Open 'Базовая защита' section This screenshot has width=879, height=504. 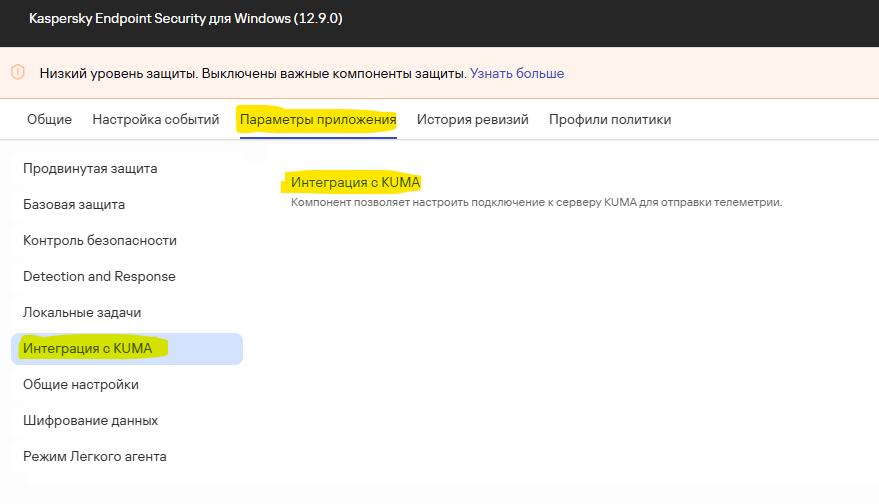(x=127, y=205)
